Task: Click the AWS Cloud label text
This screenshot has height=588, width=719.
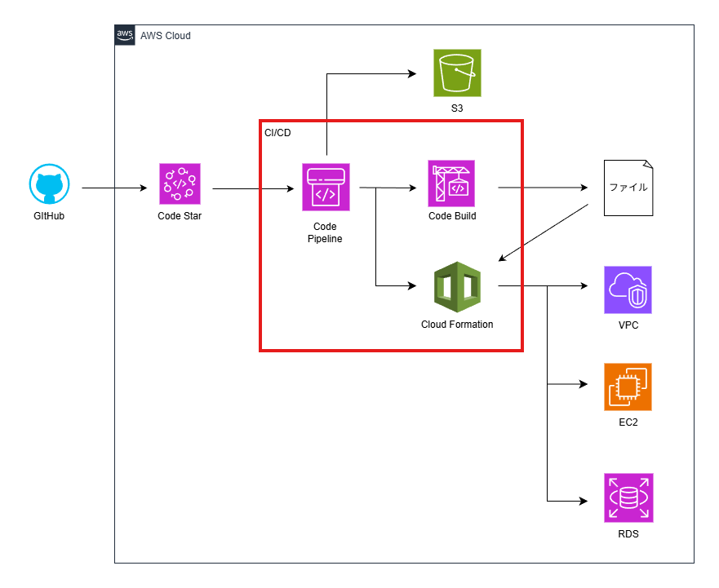Action: (166, 36)
